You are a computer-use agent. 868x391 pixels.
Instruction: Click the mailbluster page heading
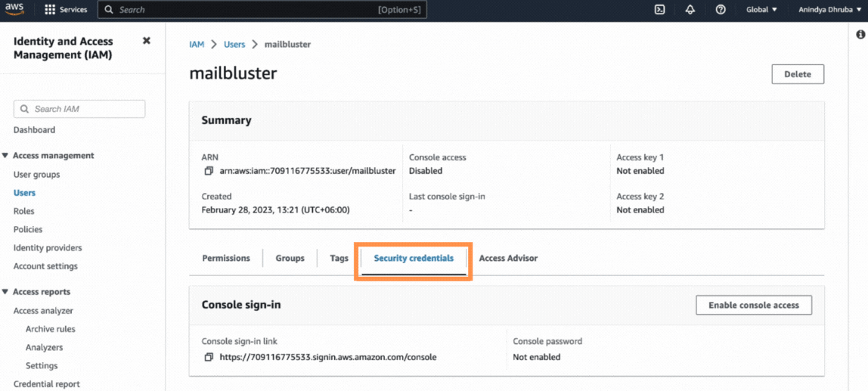[233, 73]
